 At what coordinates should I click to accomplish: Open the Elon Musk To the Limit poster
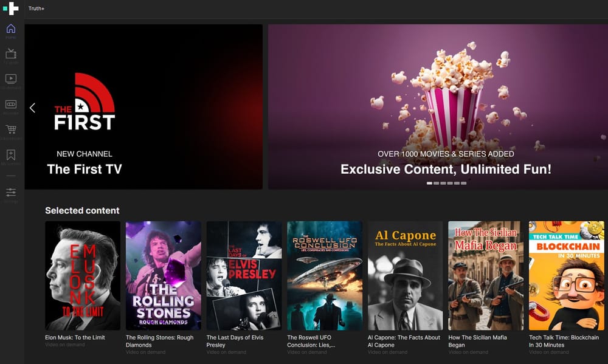click(83, 276)
